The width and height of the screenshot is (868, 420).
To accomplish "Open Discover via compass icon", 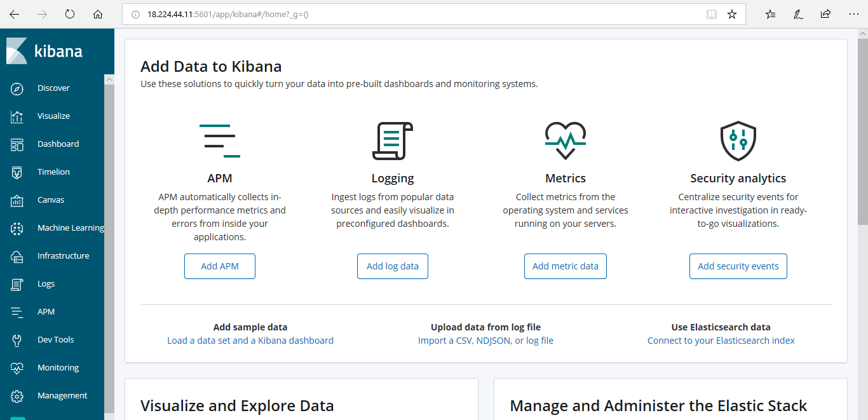I will pyautogui.click(x=17, y=88).
